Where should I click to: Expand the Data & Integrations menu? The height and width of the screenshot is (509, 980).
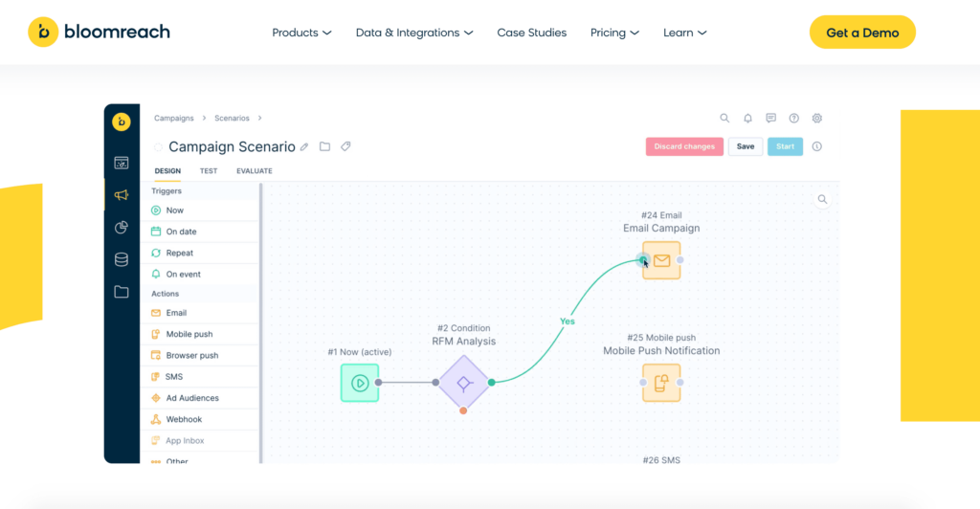click(x=413, y=33)
